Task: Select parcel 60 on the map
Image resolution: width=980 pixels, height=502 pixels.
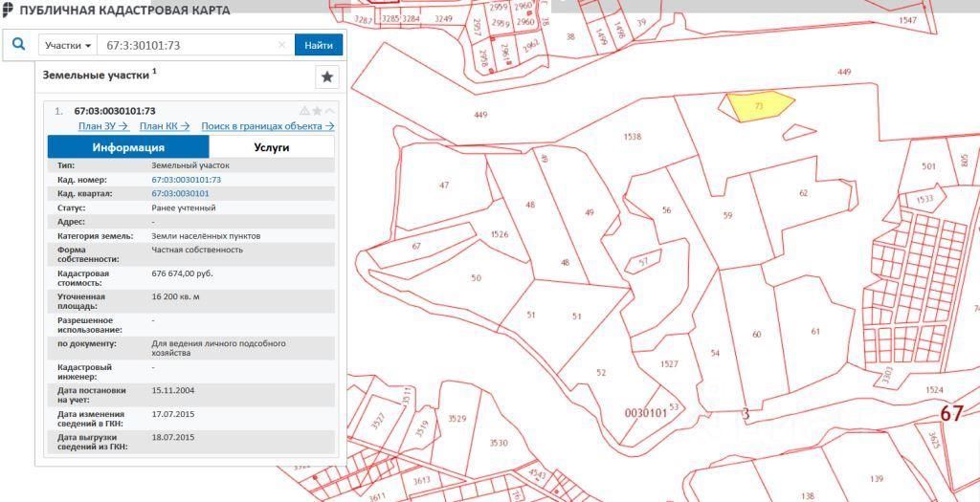Action: pyautogui.click(x=757, y=335)
